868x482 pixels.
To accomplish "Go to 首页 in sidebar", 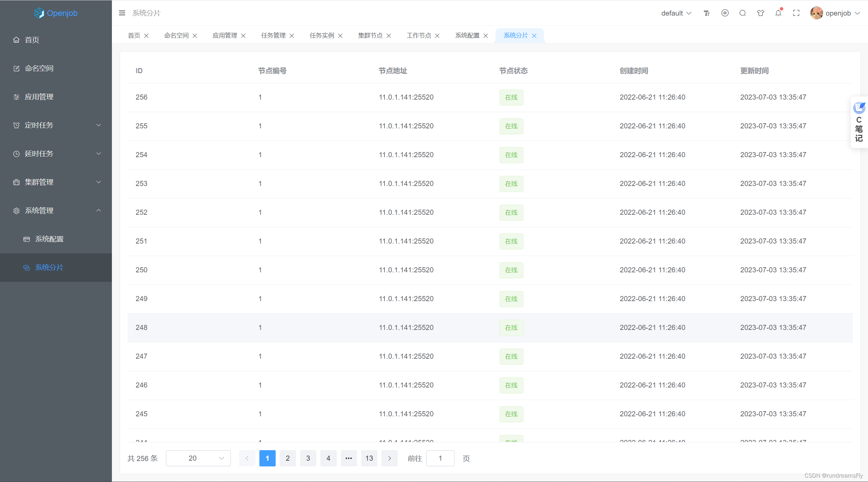I will (x=56, y=40).
